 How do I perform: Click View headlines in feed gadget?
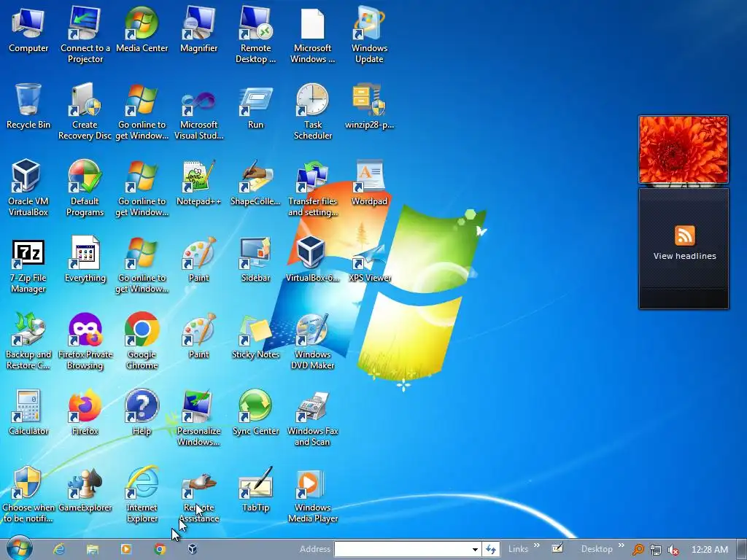tap(684, 256)
